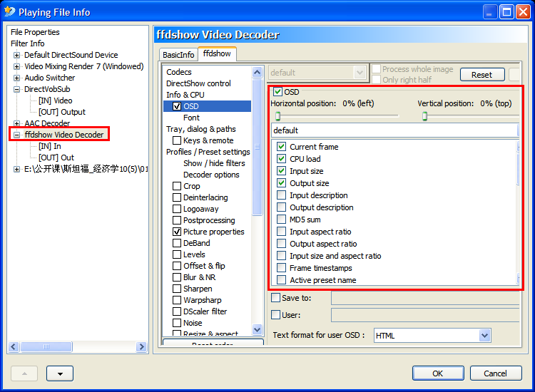Expand Video Mixing Render 7 node
535x392 pixels.
16,66
